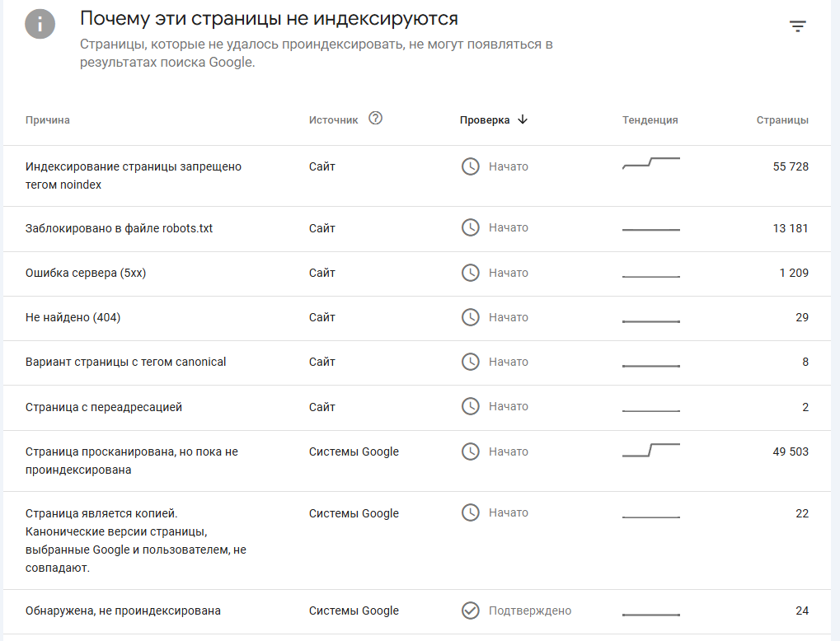This screenshot has width=840, height=641.
Task: Click the sort arrow next to Проверка
Action: pyautogui.click(x=523, y=119)
